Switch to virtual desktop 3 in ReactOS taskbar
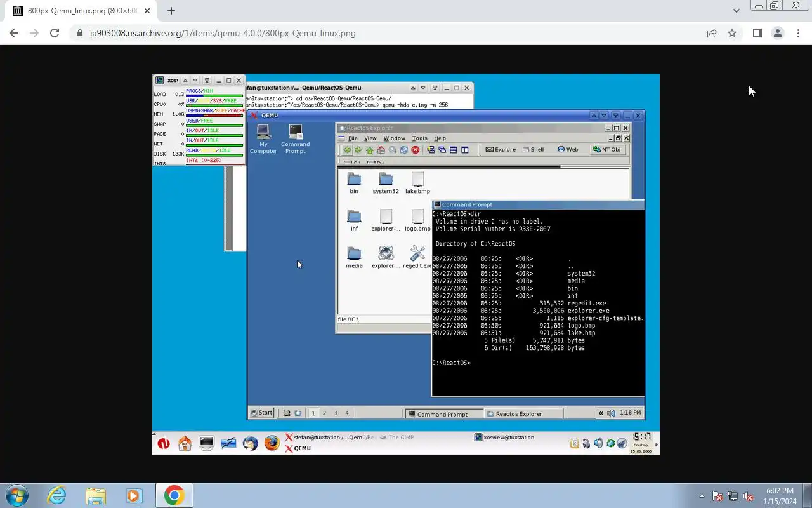 click(x=336, y=413)
